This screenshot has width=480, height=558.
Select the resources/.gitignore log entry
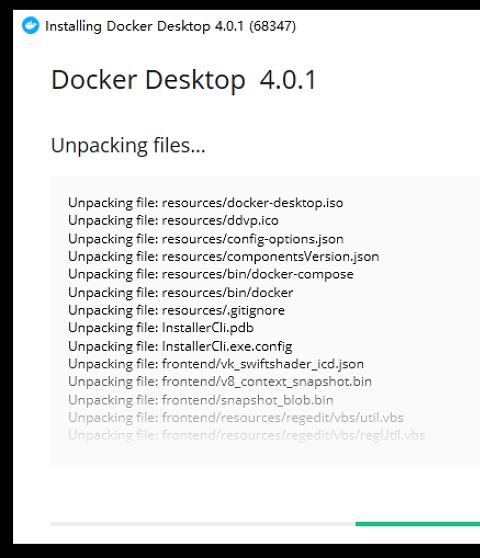[176, 310]
